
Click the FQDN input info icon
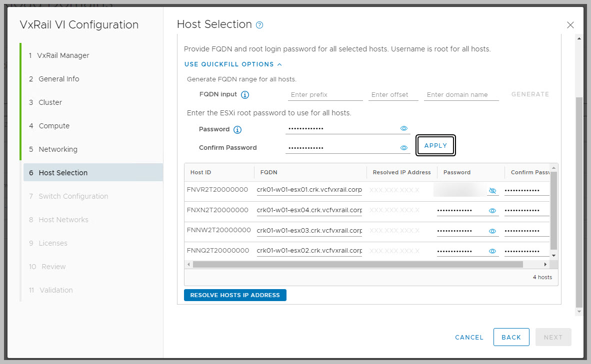(245, 94)
